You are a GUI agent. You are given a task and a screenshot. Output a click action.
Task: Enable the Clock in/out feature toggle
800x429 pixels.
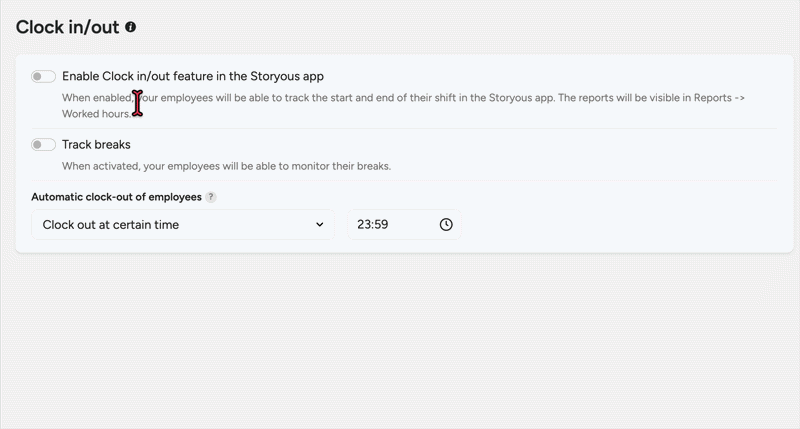click(x=43, y=77)
